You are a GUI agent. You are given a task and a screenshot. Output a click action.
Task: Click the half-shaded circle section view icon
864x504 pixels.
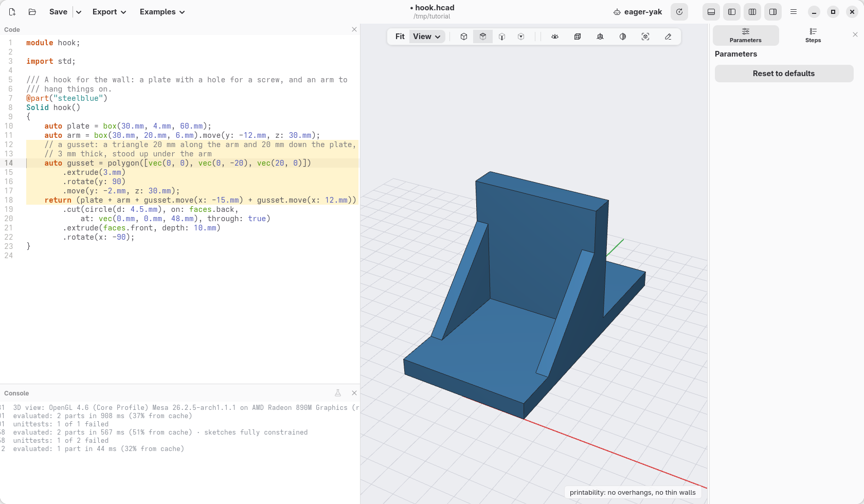point(623,37)
